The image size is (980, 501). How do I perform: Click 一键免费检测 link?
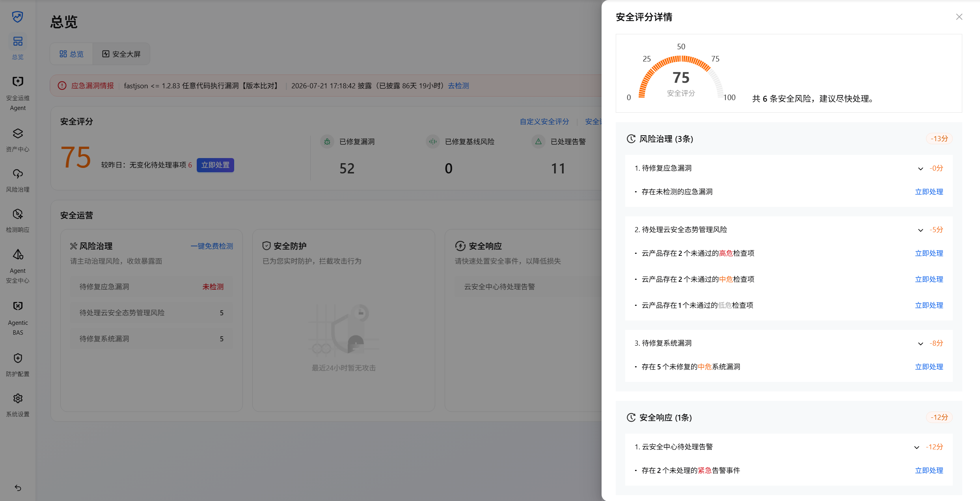[212, 246]
